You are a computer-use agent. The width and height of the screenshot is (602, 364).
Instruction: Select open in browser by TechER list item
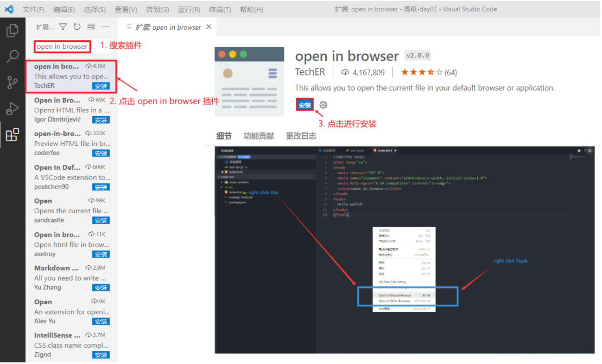(x=72, y=76)
